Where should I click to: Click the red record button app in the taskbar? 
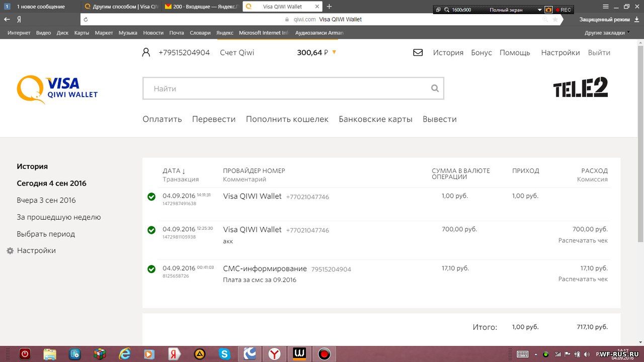[325, 354]
